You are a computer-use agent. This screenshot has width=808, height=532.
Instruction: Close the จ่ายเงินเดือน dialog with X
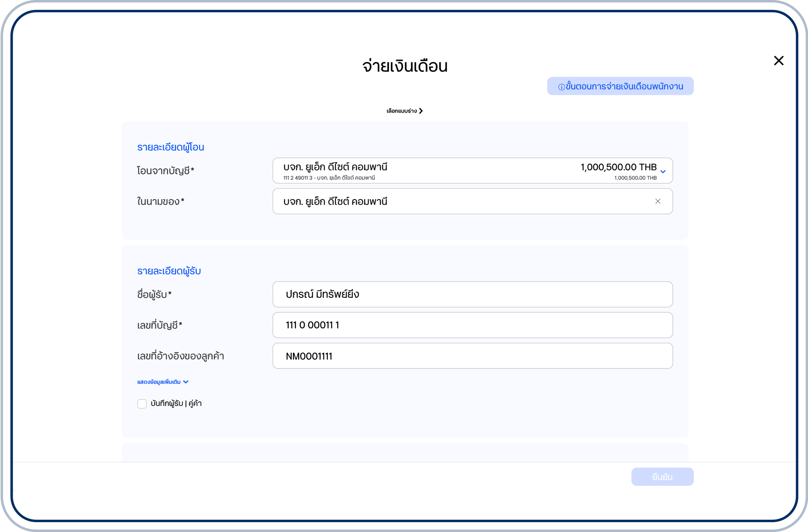point(779,61)
